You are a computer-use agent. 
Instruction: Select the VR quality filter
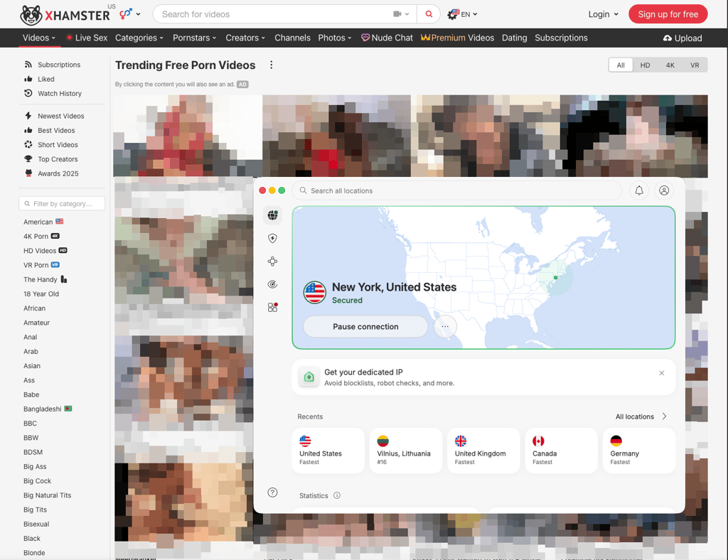[695, 65]
